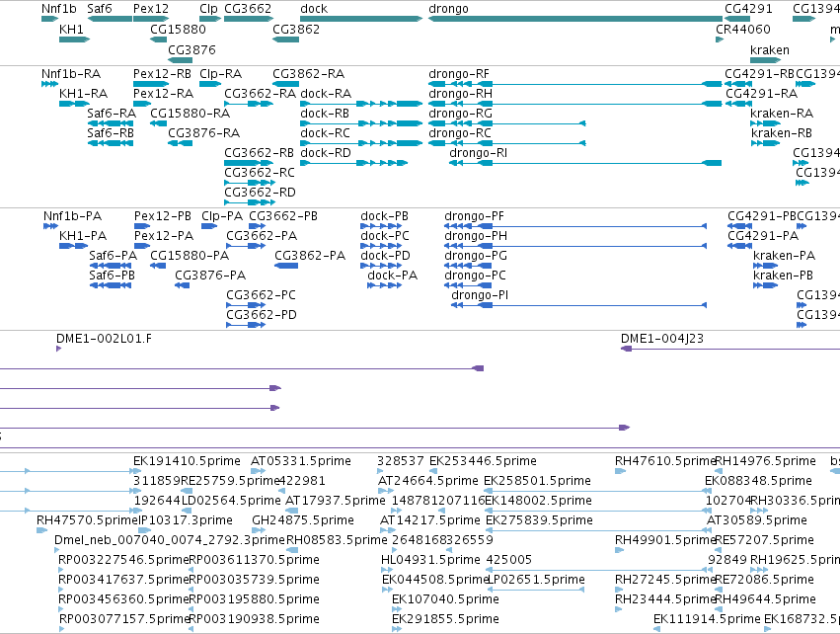
Task: Click the dock-RA transcript
Action: coord(361,104)
